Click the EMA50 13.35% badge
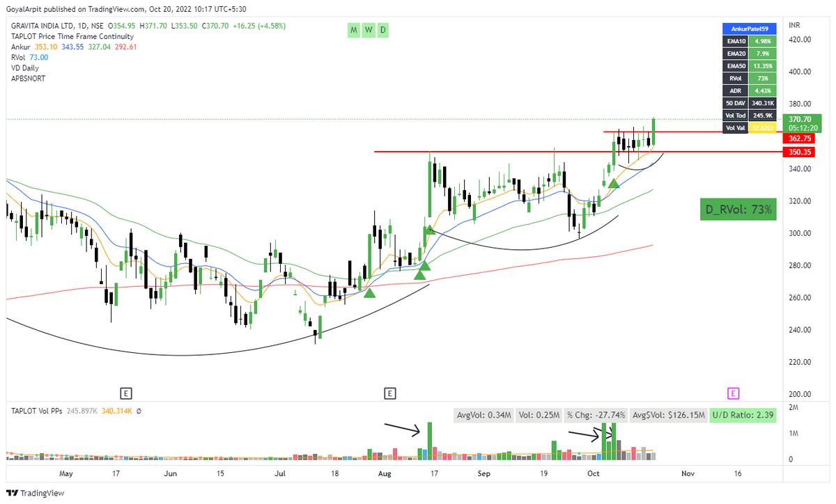This screenshot has height=504, width=836. click(749, 66)
